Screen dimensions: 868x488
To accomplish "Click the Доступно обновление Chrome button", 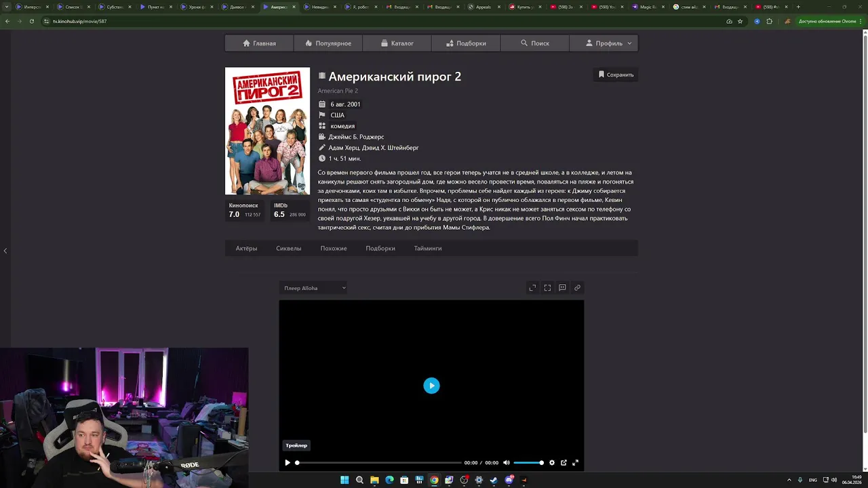I will point(830,21).
